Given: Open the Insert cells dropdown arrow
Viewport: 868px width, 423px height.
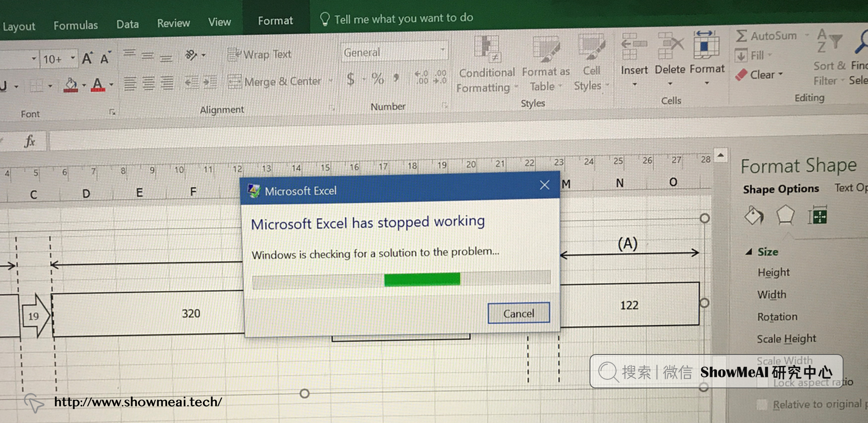Looking at the screenshot, I should [x=634, y=84].
